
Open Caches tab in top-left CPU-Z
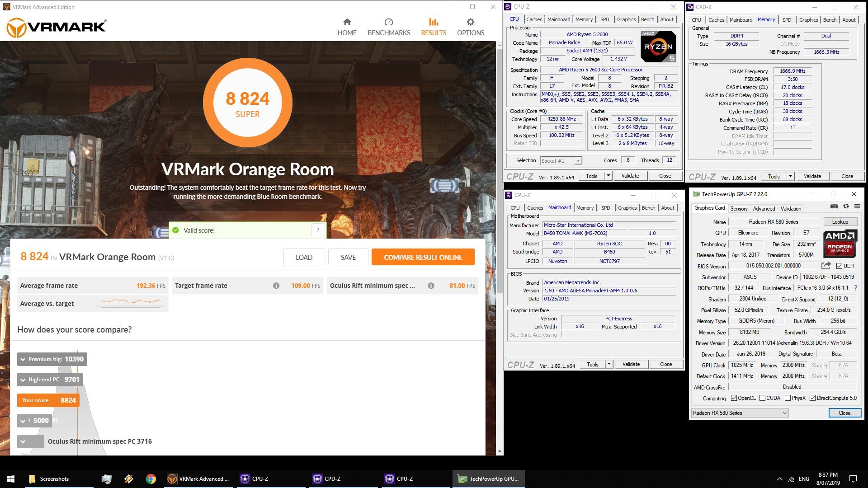coord(534,19)
